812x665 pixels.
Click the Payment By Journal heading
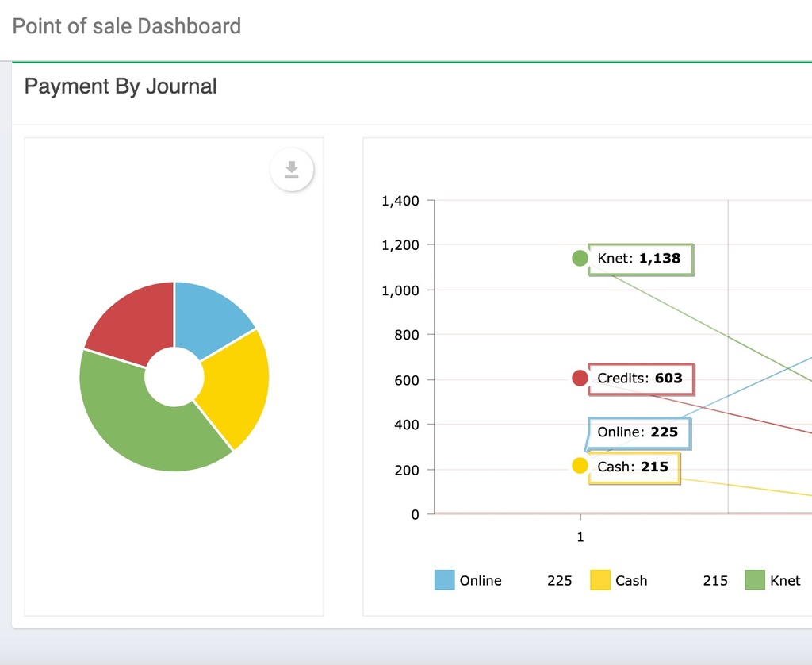(121, 86)
